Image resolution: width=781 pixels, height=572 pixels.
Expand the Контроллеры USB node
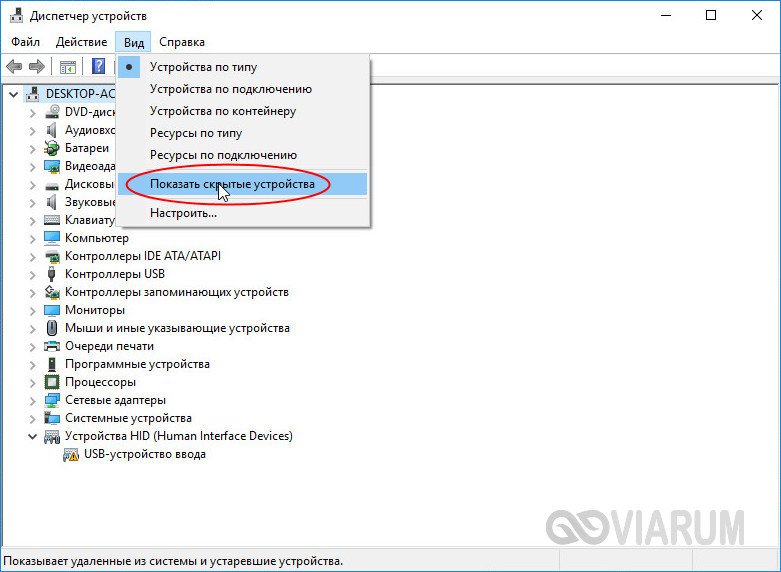(x=33, y=275)
